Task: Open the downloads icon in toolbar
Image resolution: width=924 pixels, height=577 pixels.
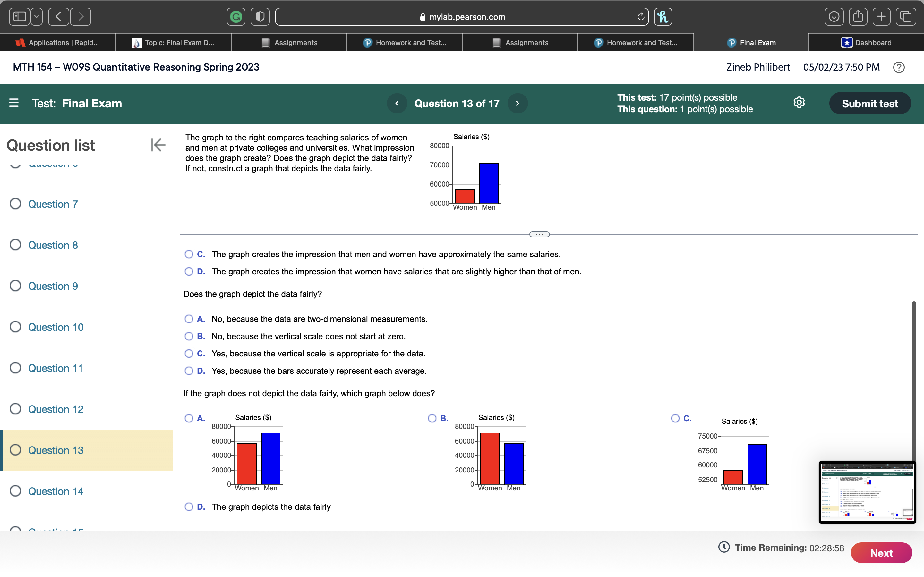Action: point(834,16)
